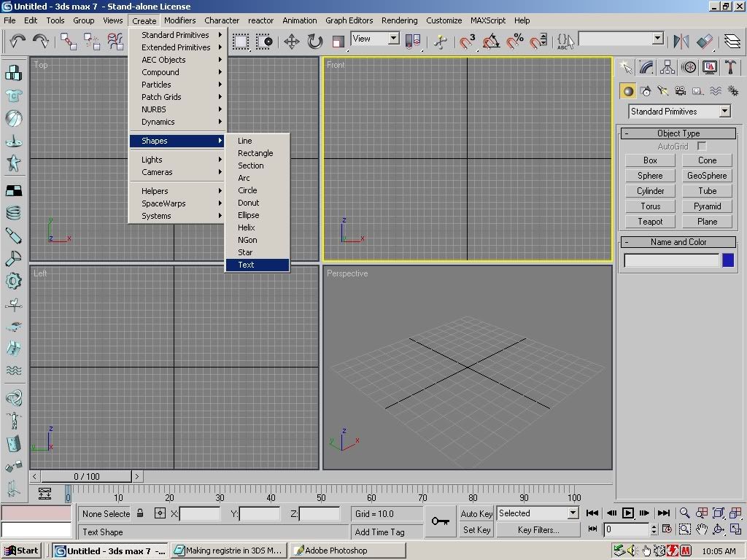Toggle the Selection Lock padlock
The image size is (747, 560).
tap(140, 513)
